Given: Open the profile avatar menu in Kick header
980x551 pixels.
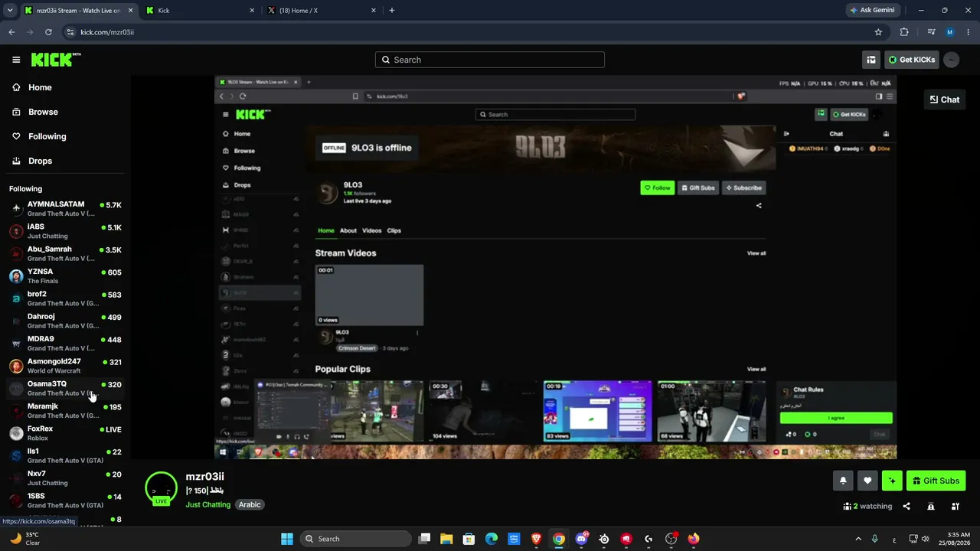Looking at the screenshot, I should (x=952, y=60).
